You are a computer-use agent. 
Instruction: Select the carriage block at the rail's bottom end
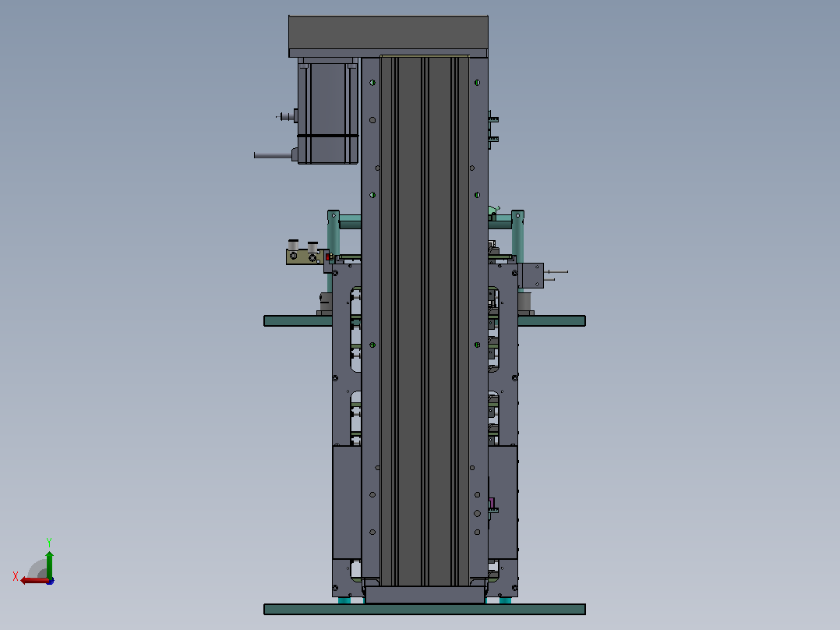(425, 595)
